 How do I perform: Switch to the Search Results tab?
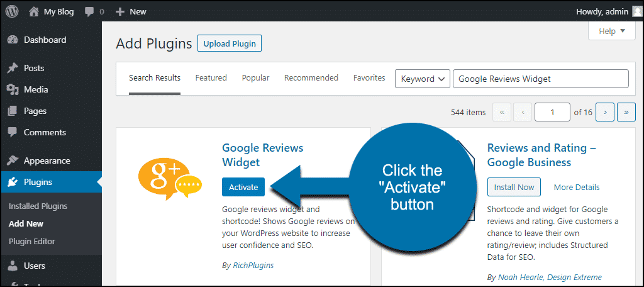pos(155,77)
